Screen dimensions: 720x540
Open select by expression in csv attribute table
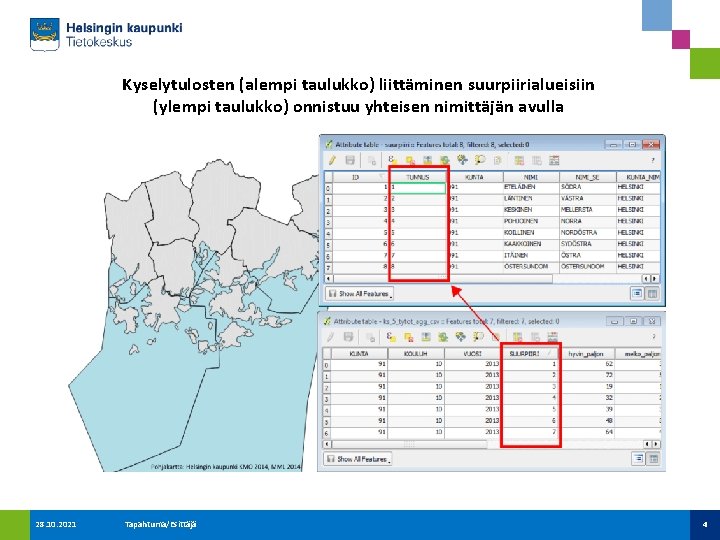[x=391, y=337]
